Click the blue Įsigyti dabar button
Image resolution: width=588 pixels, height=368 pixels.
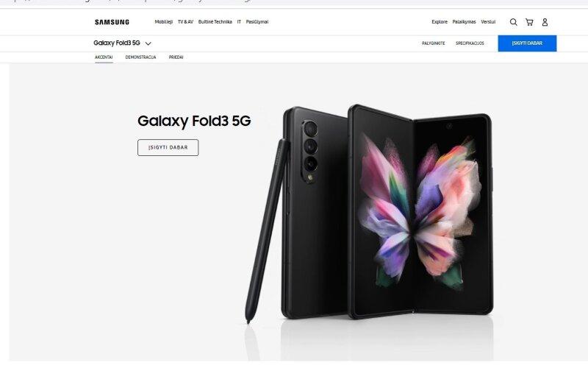point(527,43)
